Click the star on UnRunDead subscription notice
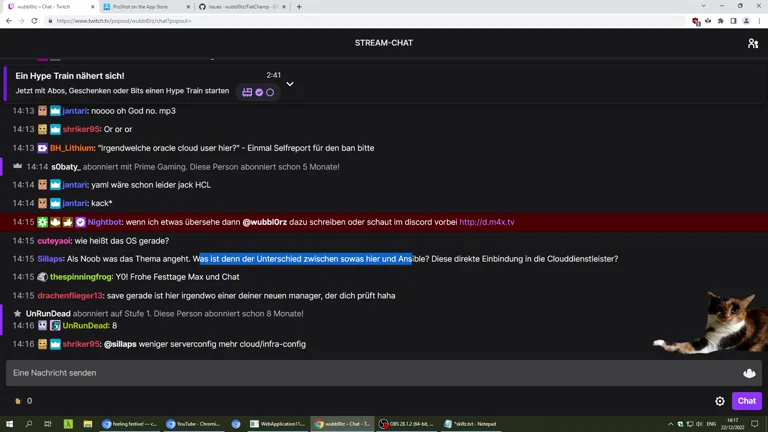 [18, 313]
